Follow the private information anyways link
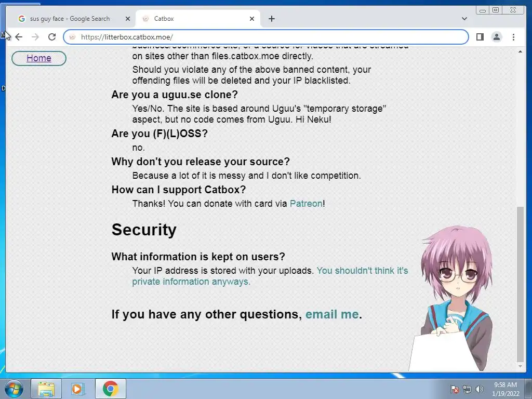 tap(270, 276)
